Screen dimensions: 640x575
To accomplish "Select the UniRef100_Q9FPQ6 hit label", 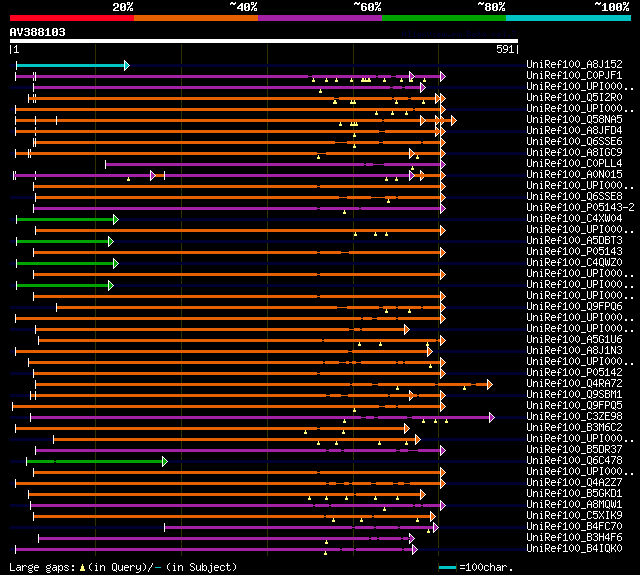I will click(574, 306).
